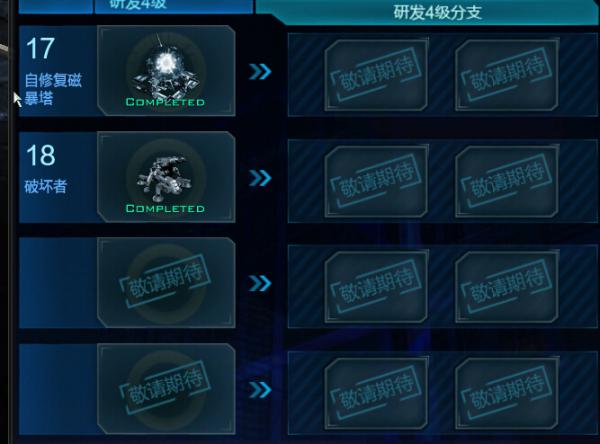Click double-arrow in third research row

[260, 283]
